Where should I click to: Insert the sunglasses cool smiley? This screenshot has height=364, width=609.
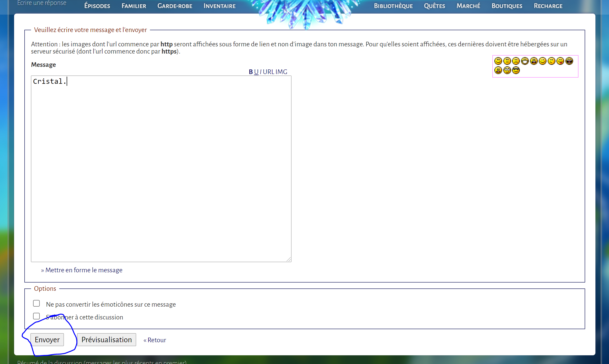516,70
